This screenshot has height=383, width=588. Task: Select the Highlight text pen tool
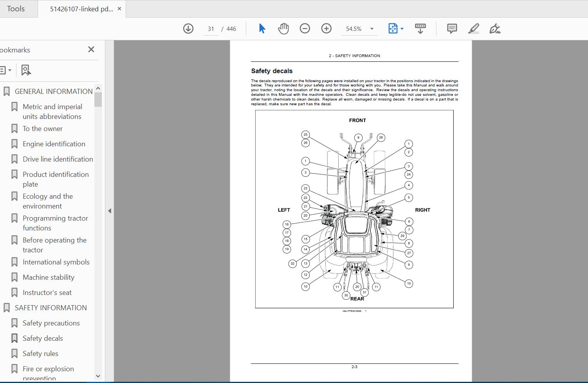[473, 29]
